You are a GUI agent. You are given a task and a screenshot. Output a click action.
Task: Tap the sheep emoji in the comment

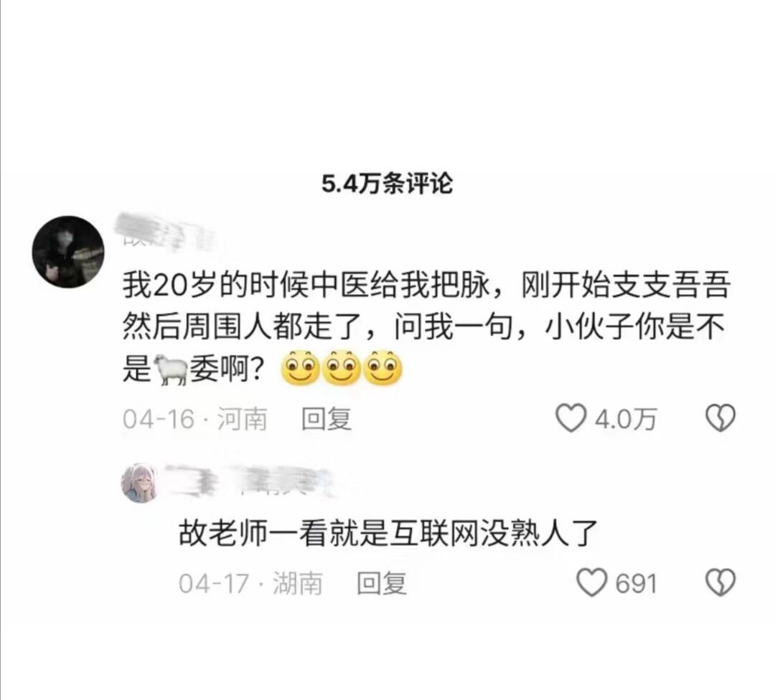click(x=171, y=369)
